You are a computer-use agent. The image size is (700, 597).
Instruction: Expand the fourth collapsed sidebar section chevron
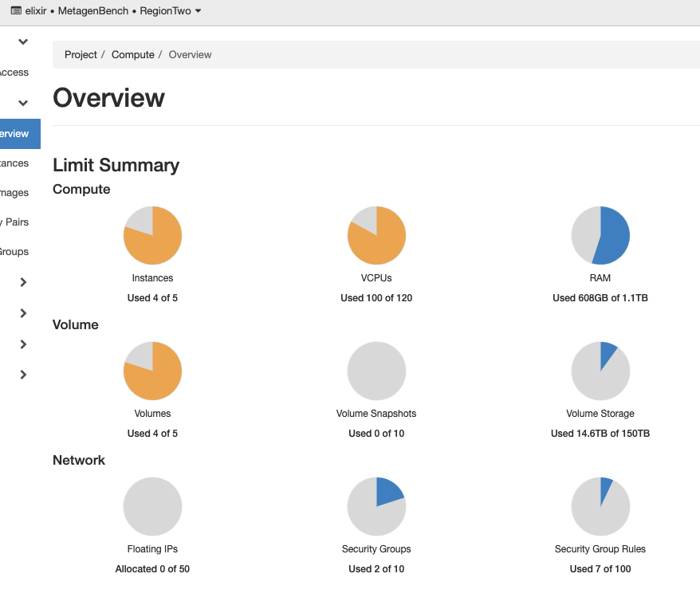23,375
